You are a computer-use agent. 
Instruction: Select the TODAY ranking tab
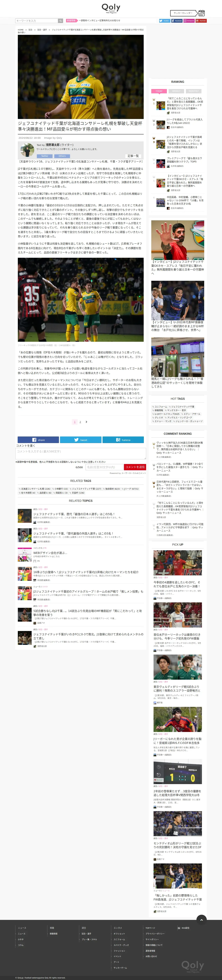[159, 91]
